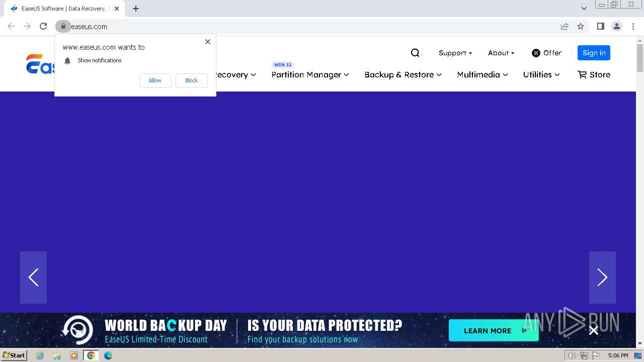
Task: Click the page scrollbar thumb
Action: [x=640, y=58]
